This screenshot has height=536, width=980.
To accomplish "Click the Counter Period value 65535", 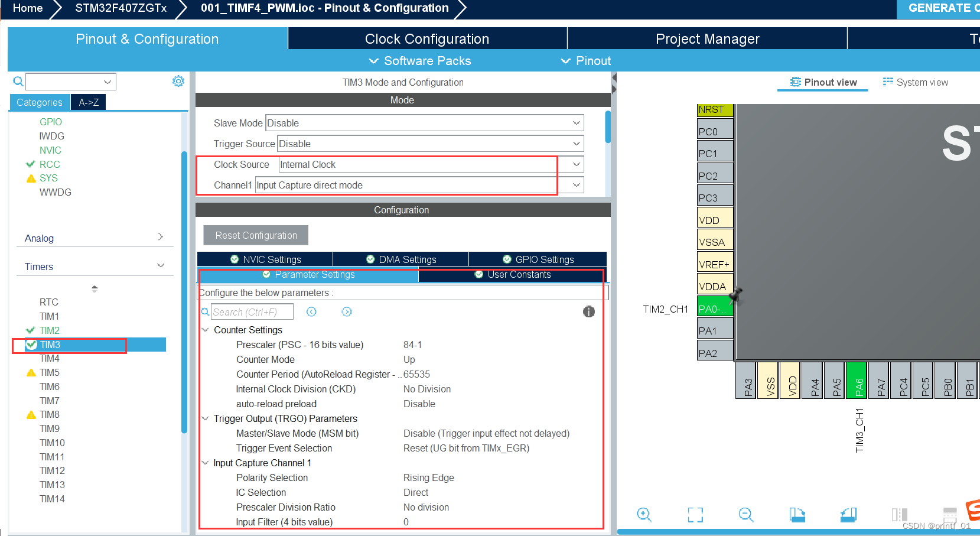I will [416, 374].
